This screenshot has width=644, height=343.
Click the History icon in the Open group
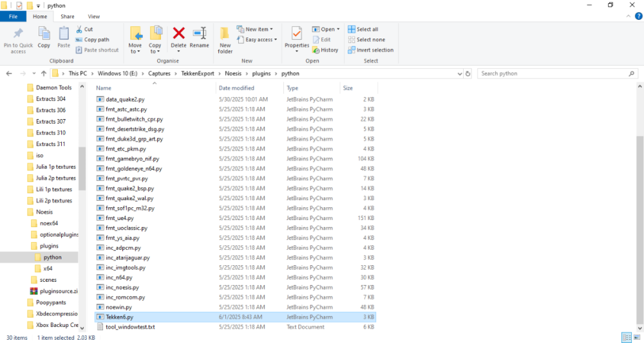click(325, 50)
